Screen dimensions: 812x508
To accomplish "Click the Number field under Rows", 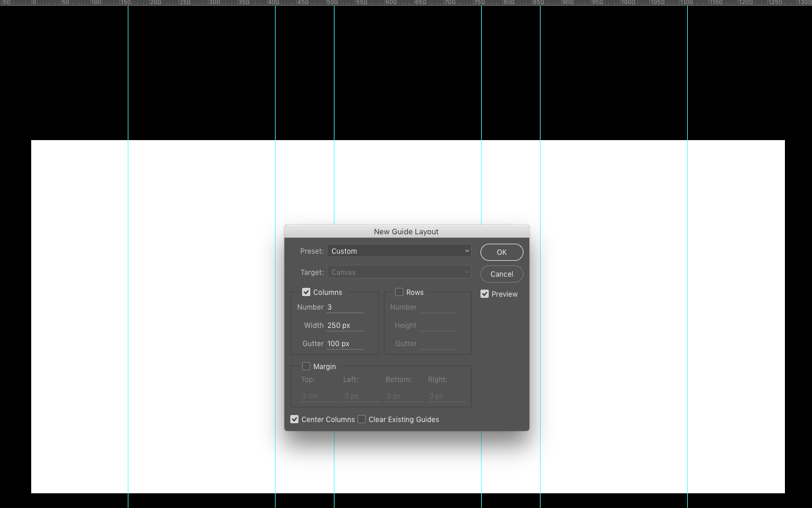I will 438,307.
